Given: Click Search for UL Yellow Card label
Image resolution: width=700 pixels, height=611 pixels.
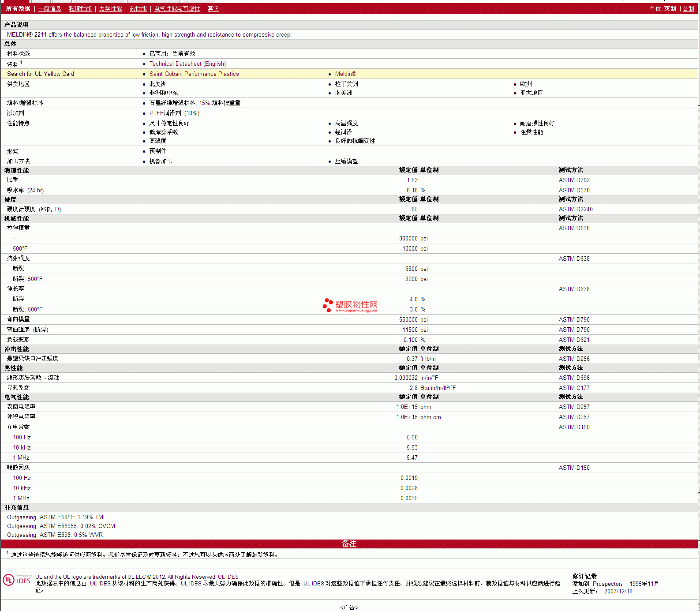Looking at the screenshot, I should pos(41,74).
